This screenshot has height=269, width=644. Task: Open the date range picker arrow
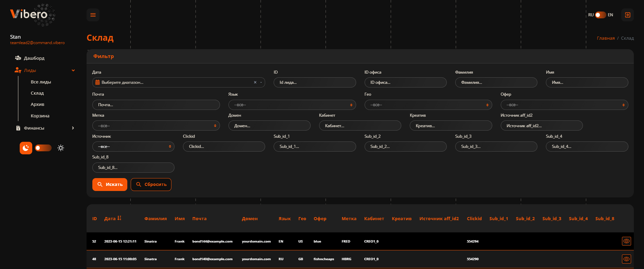point(261,82)
